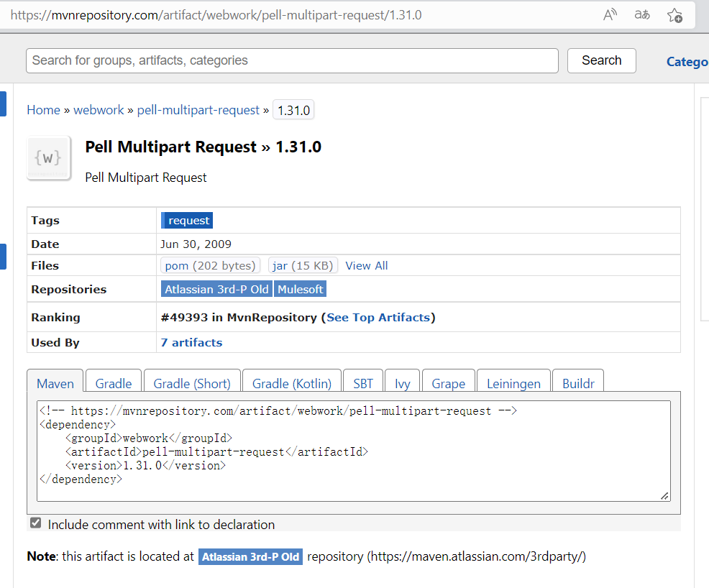Click the Translate page icon

pos(642,15)
